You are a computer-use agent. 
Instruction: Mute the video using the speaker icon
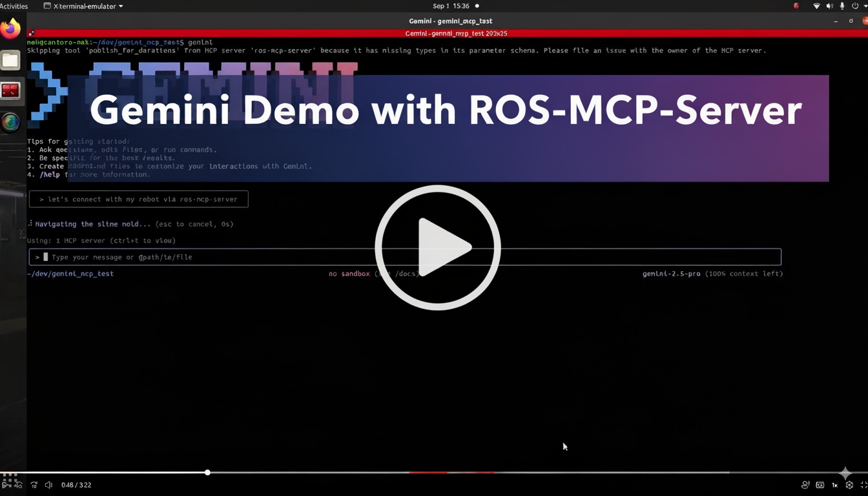48,485
